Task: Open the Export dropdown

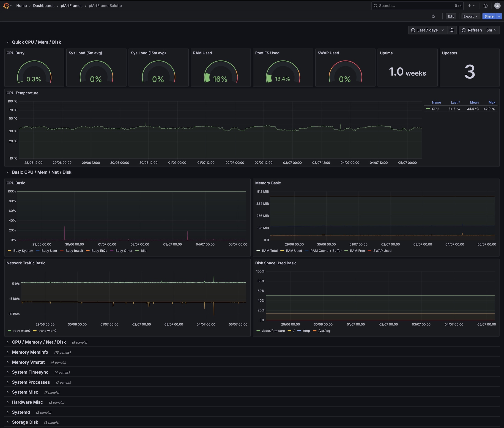Action: click(471, 16)
